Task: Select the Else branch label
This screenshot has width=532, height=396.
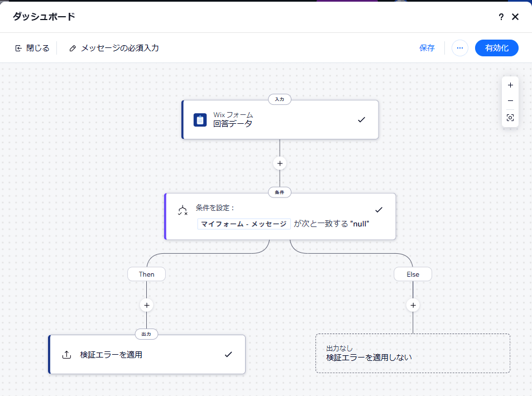Action: click(413, 274)
